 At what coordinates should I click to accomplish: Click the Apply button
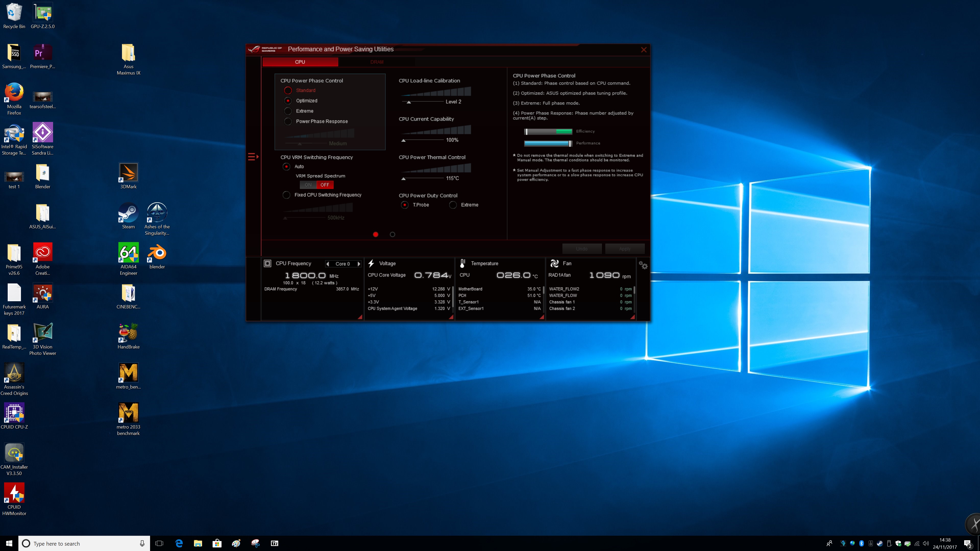coord(625,249)
